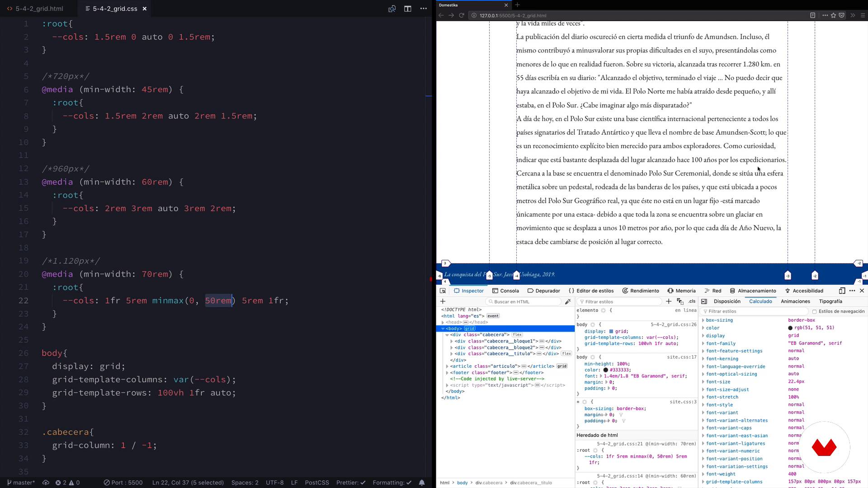This screenshot has width=868, height=488.
Task: Toggle reader view in the address bar
Action: (812, 15)
